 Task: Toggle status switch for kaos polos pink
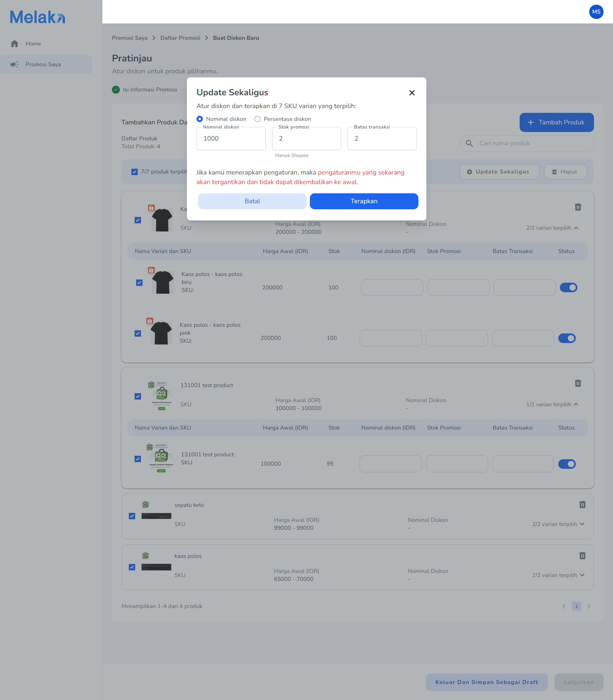567,338
